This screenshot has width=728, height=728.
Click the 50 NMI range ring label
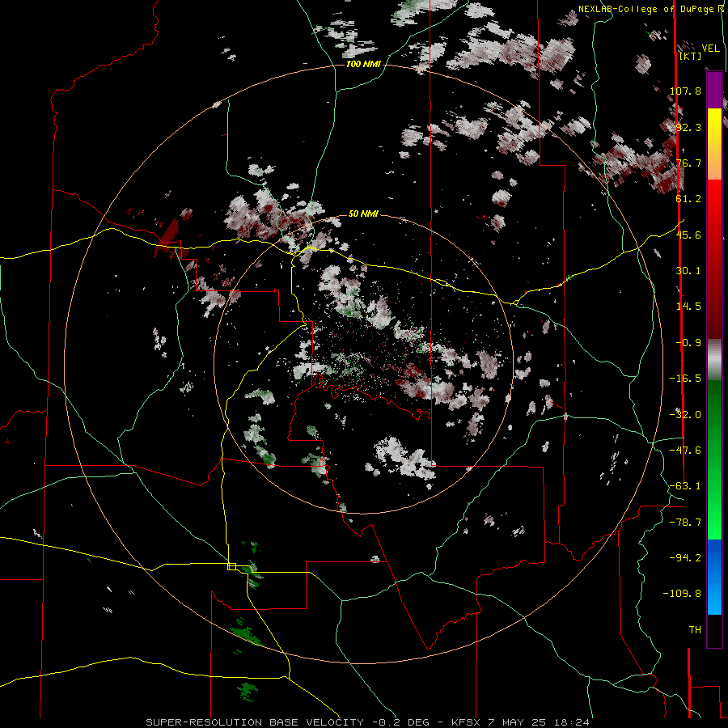(363, 214)
